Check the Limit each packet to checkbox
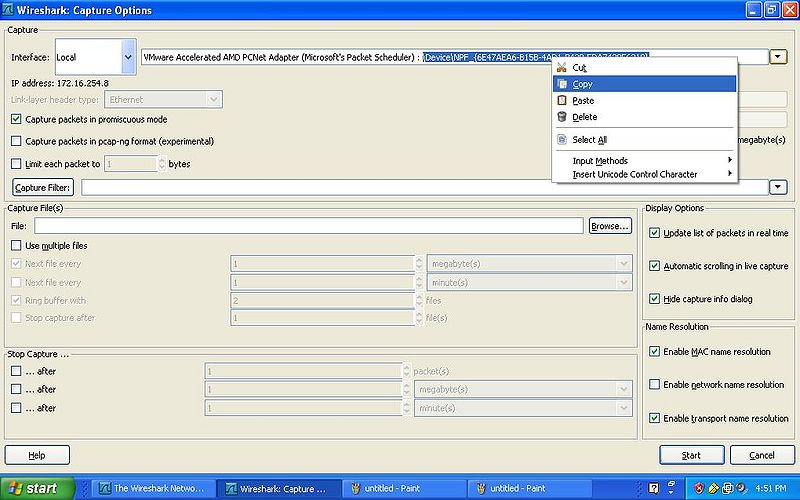This screenshot has height=500, width=800. [x=16, y=164]
